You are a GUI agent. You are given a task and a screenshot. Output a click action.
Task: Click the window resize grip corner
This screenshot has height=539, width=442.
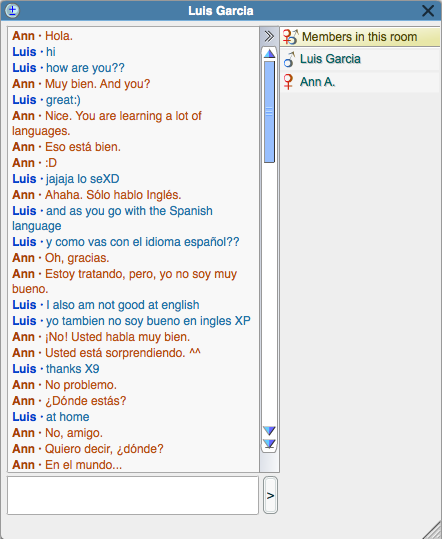432,530
